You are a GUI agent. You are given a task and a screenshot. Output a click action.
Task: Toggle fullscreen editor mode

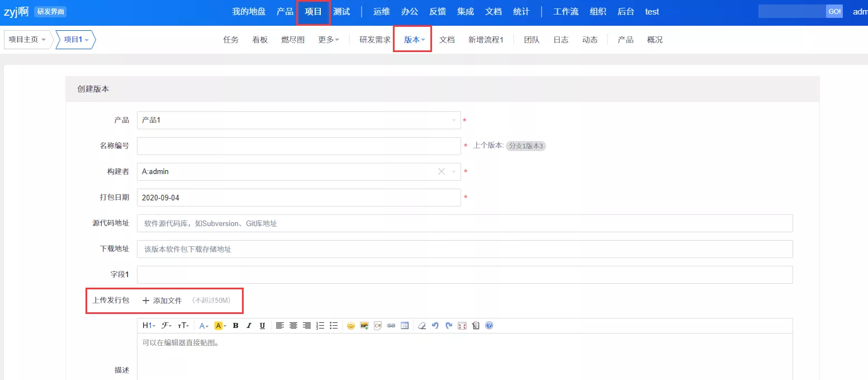point(462,326)
